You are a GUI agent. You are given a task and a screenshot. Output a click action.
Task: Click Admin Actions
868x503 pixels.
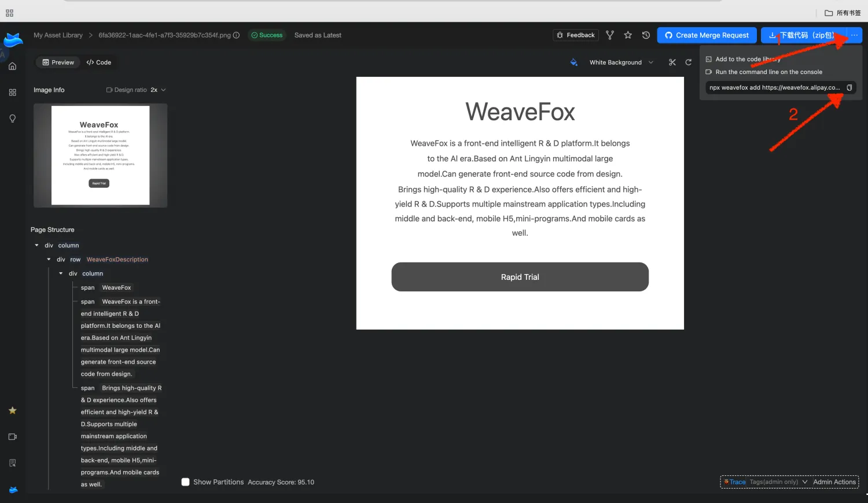coord(834,482)
